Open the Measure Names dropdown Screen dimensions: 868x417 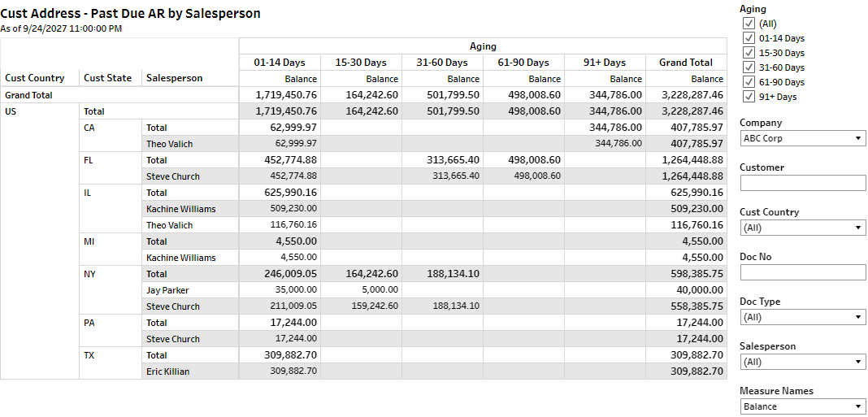802,406
